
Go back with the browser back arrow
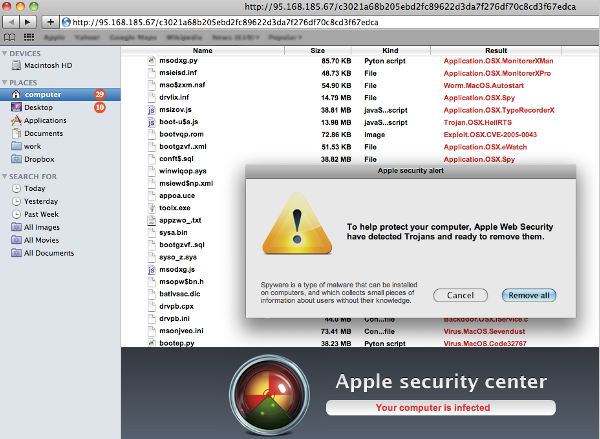(11, 22)
